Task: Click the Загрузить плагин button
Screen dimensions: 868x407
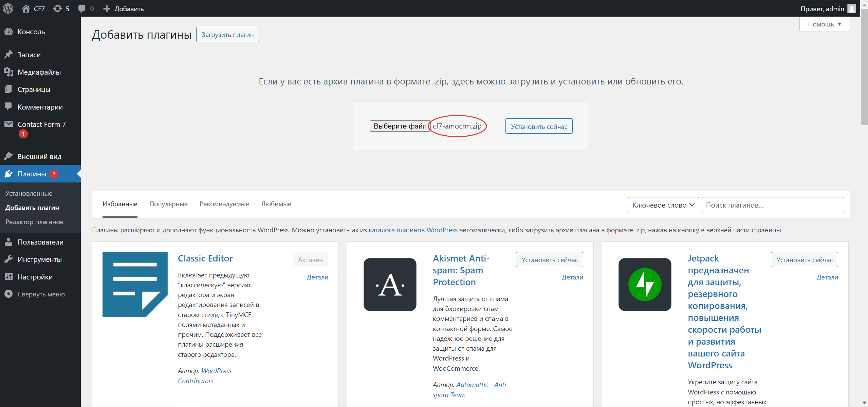Action: 227,34
